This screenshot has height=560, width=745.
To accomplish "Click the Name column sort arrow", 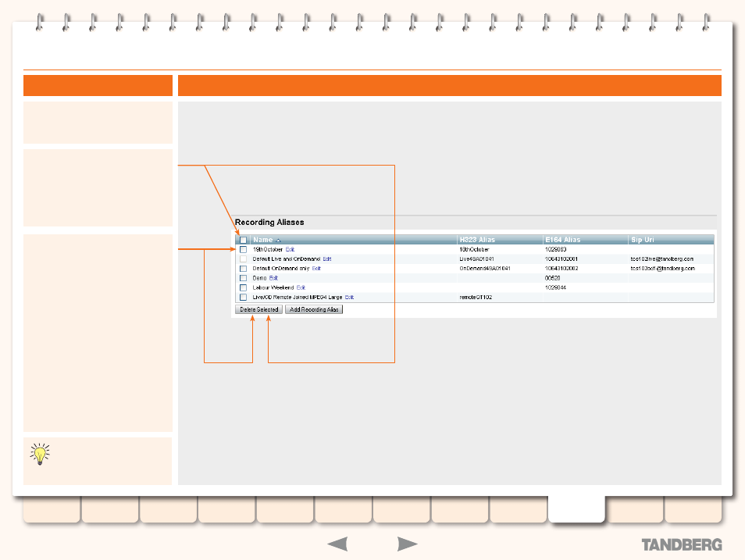I will (279, 240).
